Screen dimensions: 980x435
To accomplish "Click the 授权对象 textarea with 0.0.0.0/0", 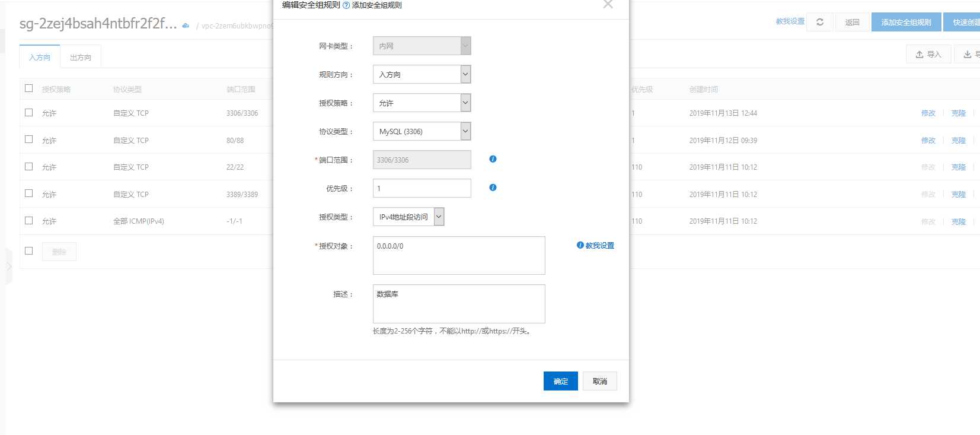I will point(459,255).
